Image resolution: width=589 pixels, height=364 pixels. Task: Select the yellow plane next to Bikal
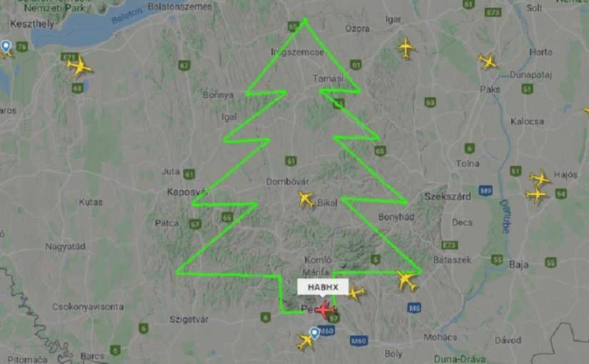(x=306, y=199)
